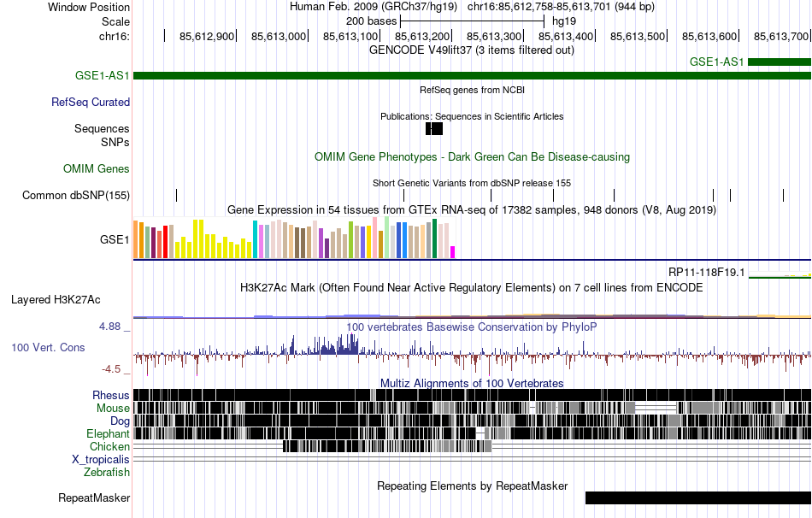Click 100 vertebrates Basewise Conservation title
812x518 pixels.
tap(472, 327)
